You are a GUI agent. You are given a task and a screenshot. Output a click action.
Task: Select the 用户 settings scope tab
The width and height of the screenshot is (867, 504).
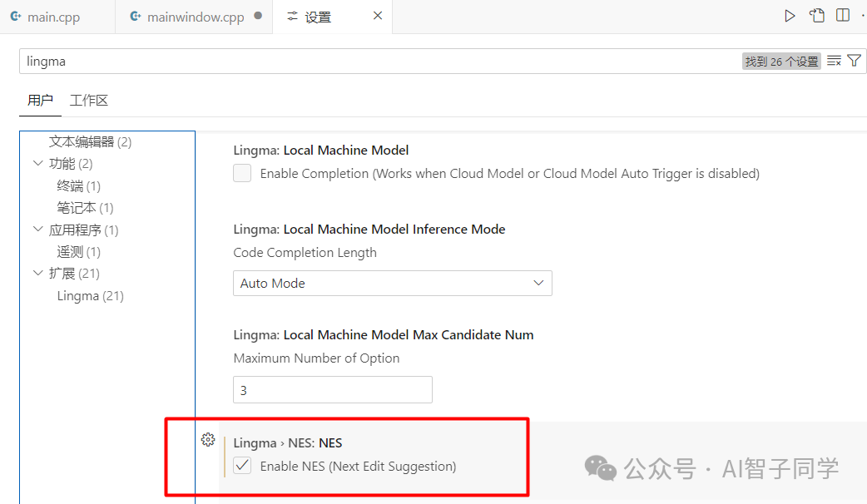41,101
